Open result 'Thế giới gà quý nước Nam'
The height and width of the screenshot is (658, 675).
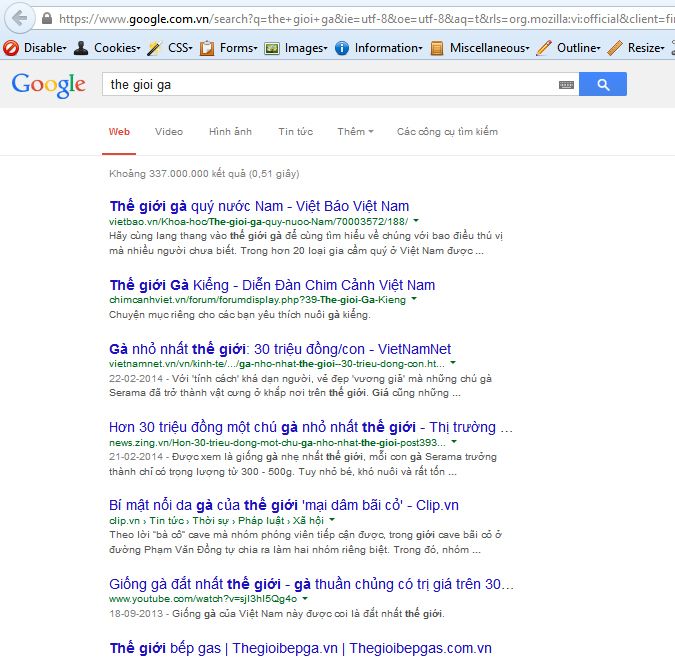pyautogui.click(x=259, y=206)
